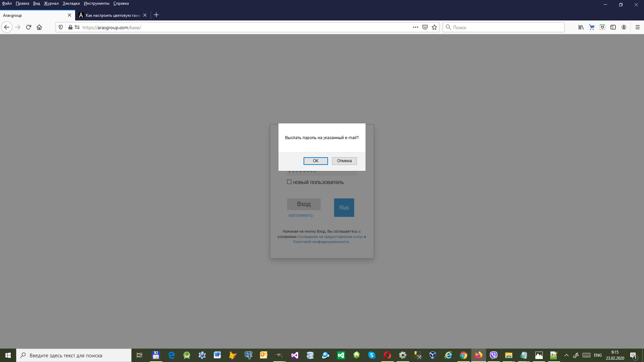Expand page actions three-dots menu

(416, 27)
